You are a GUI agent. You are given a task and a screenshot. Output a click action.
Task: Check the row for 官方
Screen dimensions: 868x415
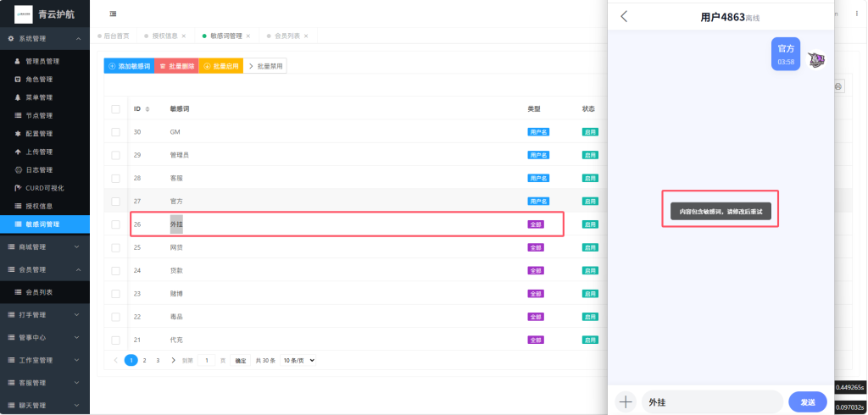(115, 202)
